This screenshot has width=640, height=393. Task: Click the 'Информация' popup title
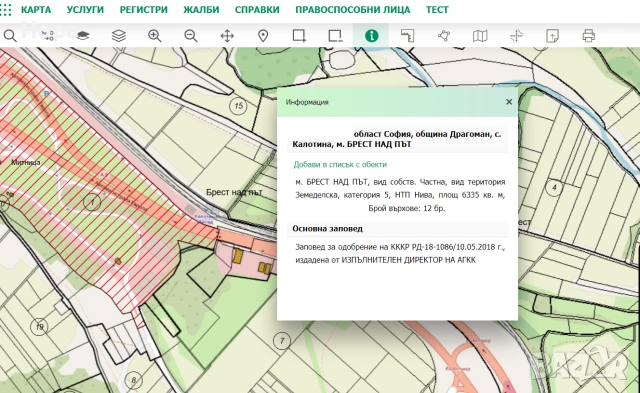coord(307,102)
